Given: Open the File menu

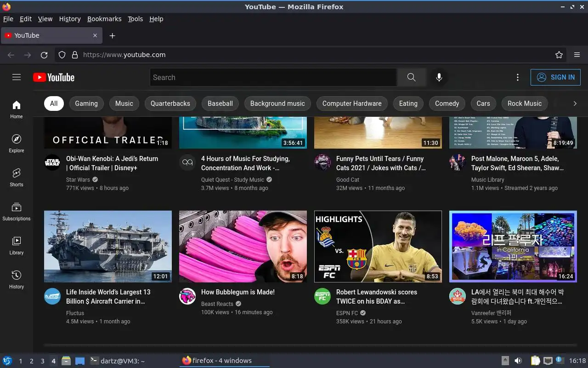Looking at the screenshot, I should [x=8, y=19].
